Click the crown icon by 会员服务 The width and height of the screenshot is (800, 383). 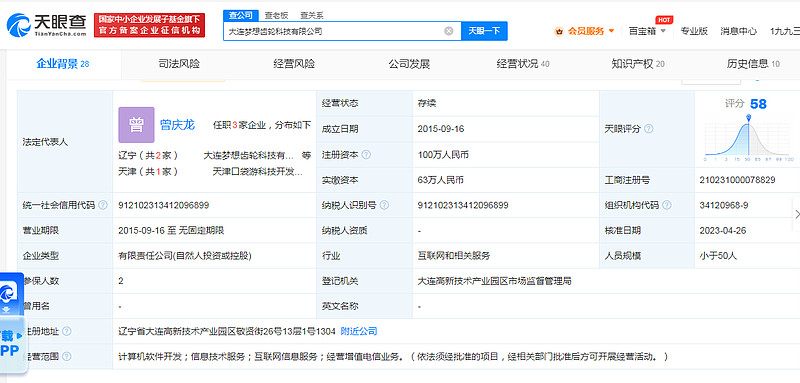(x=559, y=32)
